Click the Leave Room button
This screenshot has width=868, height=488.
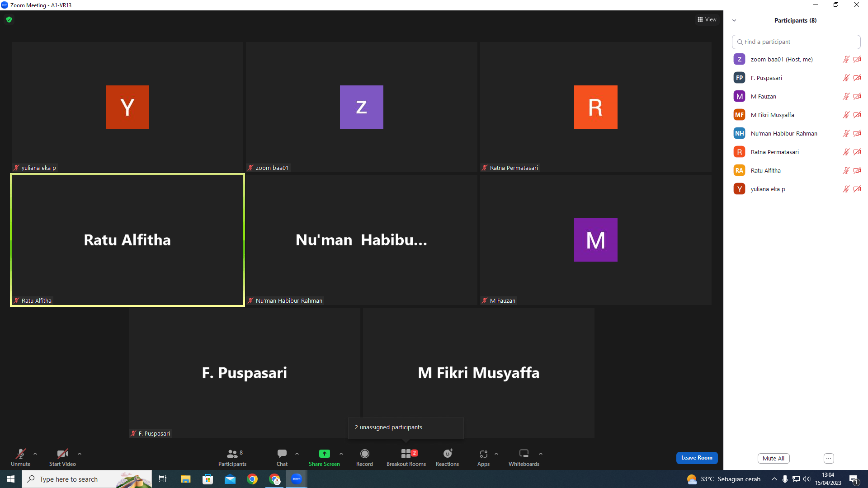tap(697, 458)
